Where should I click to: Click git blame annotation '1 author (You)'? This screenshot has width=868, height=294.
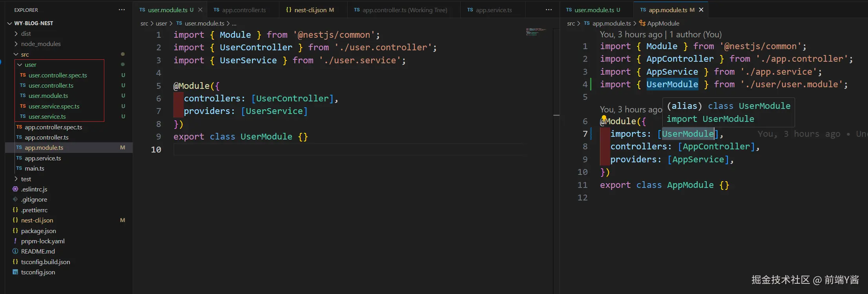pyautogui.click(x=695, y=35)
